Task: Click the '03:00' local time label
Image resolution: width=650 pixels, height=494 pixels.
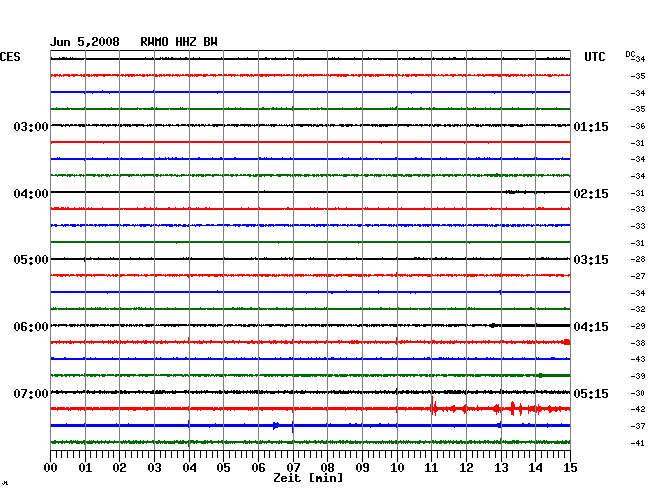Action: point(31,126)
